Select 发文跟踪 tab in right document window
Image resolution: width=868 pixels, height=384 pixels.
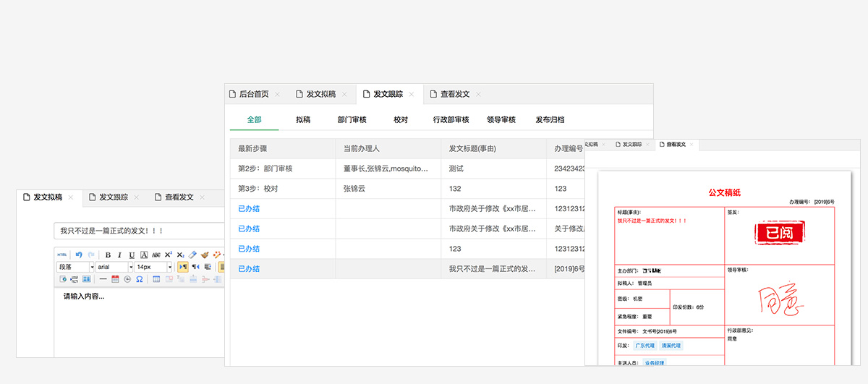point(631,145)
